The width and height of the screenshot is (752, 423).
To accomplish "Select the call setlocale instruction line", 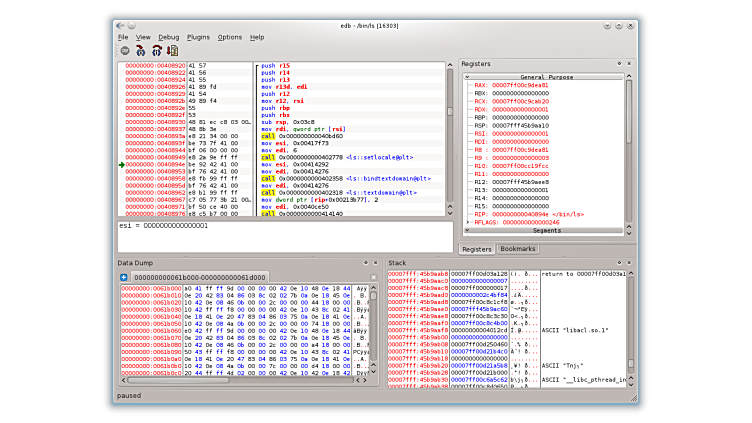I will (x=336, y=157).
